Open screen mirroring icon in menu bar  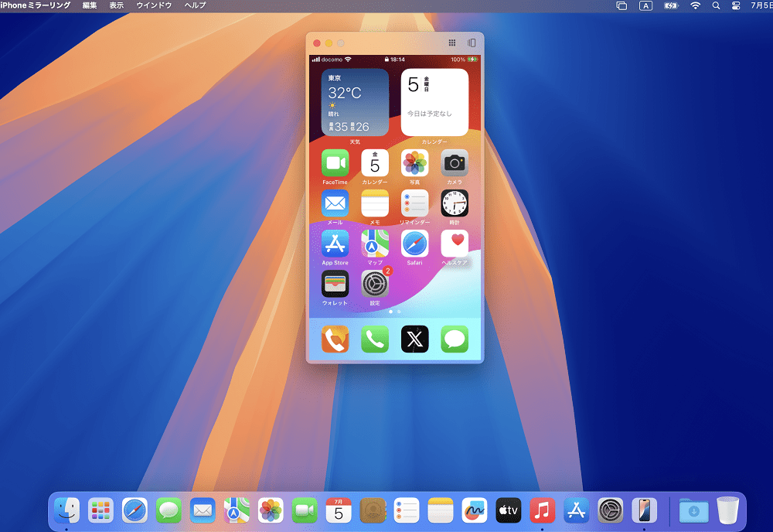tap(621, 5)
